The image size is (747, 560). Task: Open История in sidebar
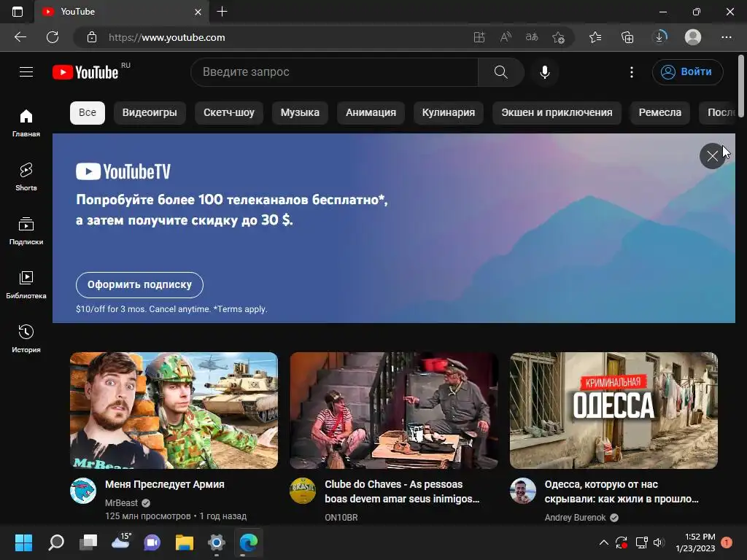pyautogui.click(x=26, y=338)
